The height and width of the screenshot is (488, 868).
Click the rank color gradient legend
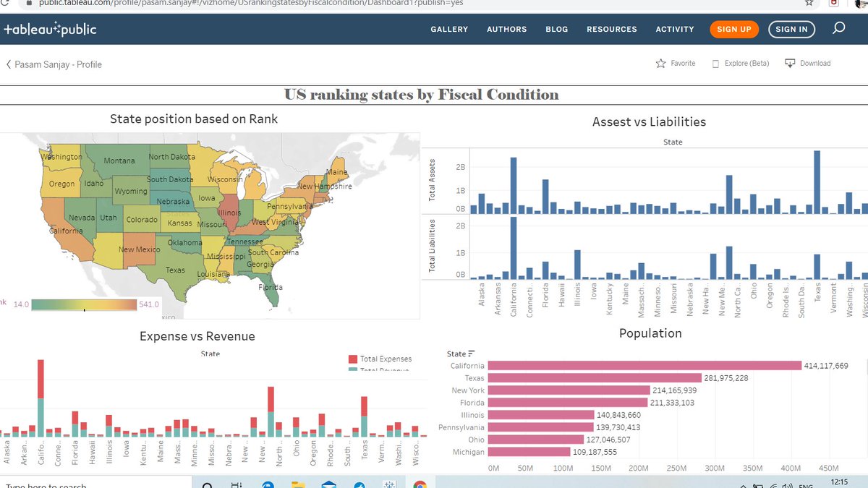click(x=83, y=304)
